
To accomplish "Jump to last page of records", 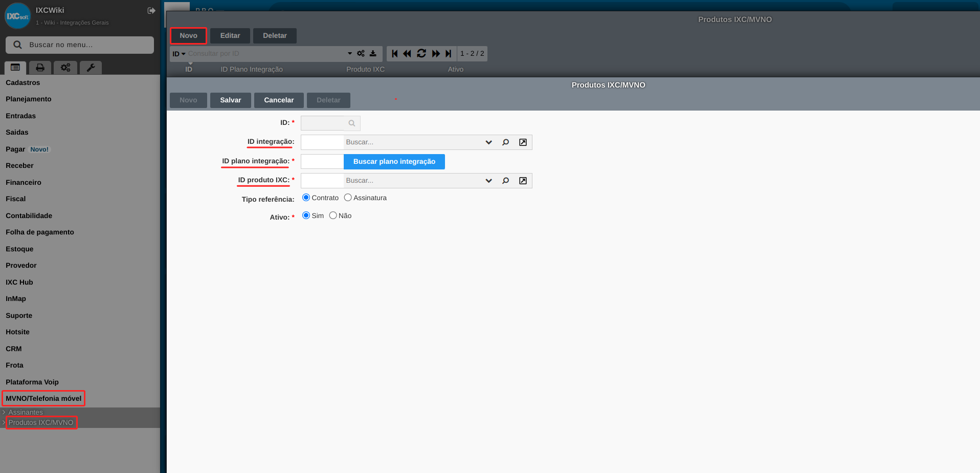I will pyautogui.click(x=449, y=54).
